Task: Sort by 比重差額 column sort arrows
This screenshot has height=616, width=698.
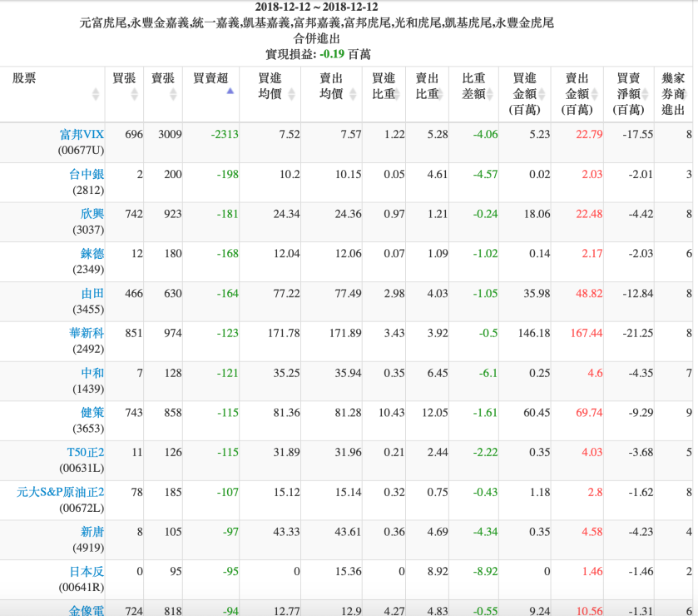Action: (490, 94)
